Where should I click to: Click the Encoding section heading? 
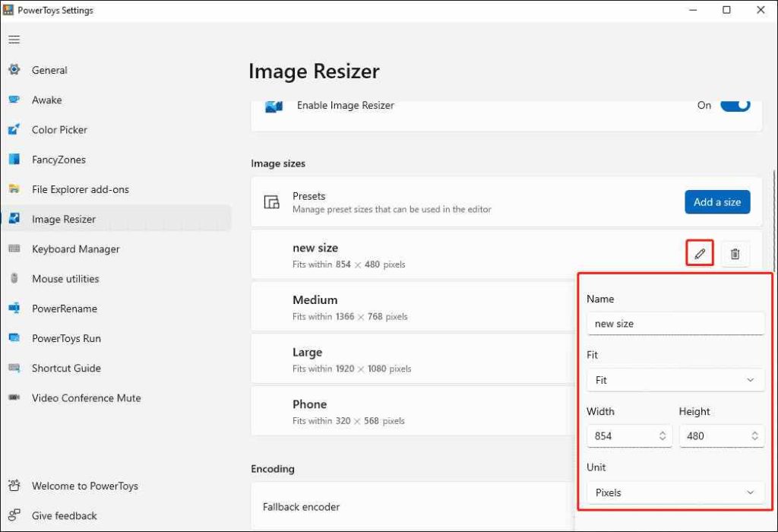273,469
